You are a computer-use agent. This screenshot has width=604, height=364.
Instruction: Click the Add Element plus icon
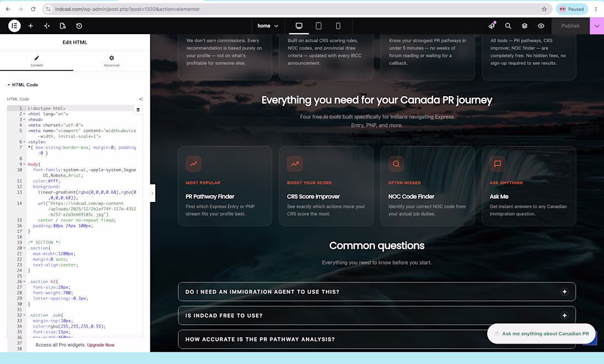pyautogui.click(x=30, y=26)
